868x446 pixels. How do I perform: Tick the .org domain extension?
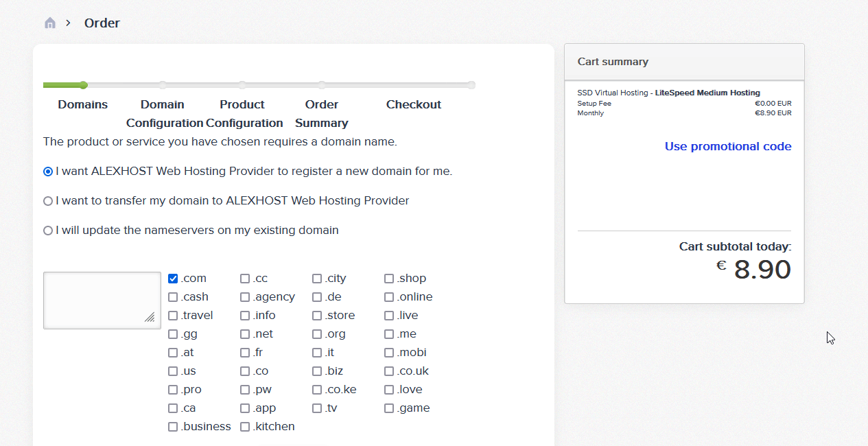coord(317,334)
